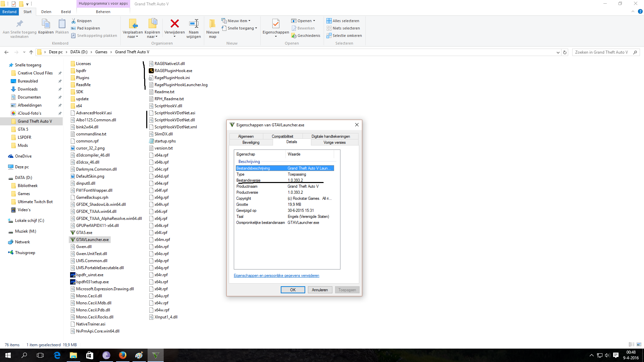
Task: Click the refresh button beside address bar
Action: pyautogui.click(x=565, y=52)
